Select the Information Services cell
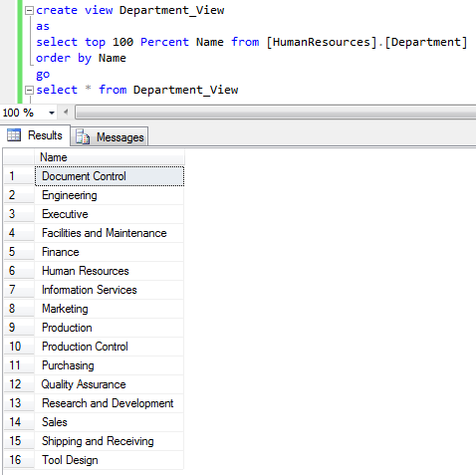 tap(110, 290)
